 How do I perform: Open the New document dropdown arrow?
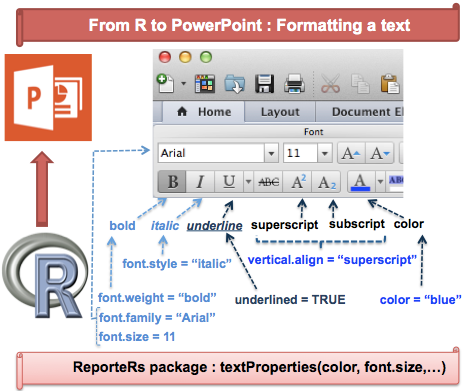(184, 83)
